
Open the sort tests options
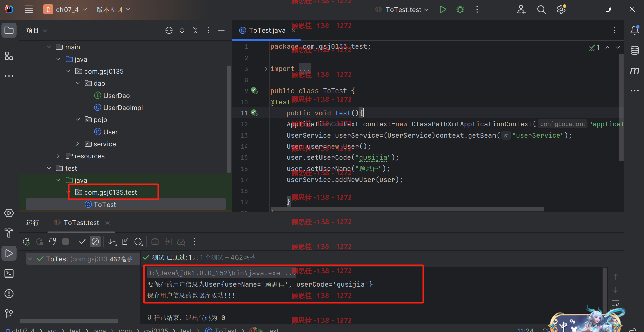[x=112, y=242]
